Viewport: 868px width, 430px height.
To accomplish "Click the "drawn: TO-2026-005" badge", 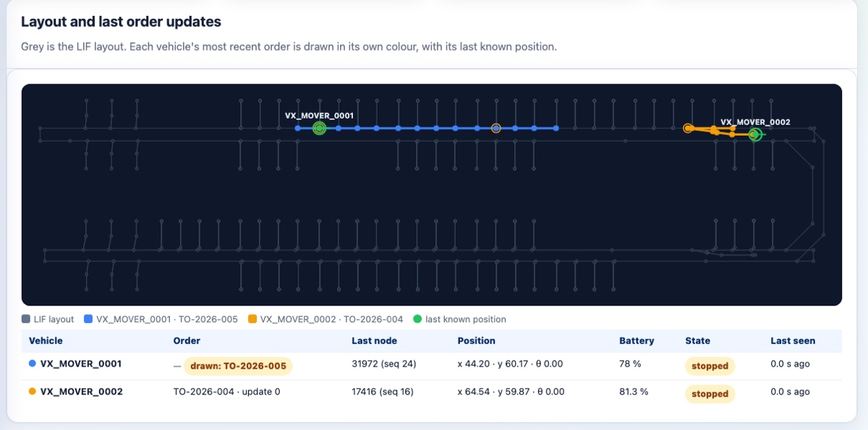I will 238,366.
